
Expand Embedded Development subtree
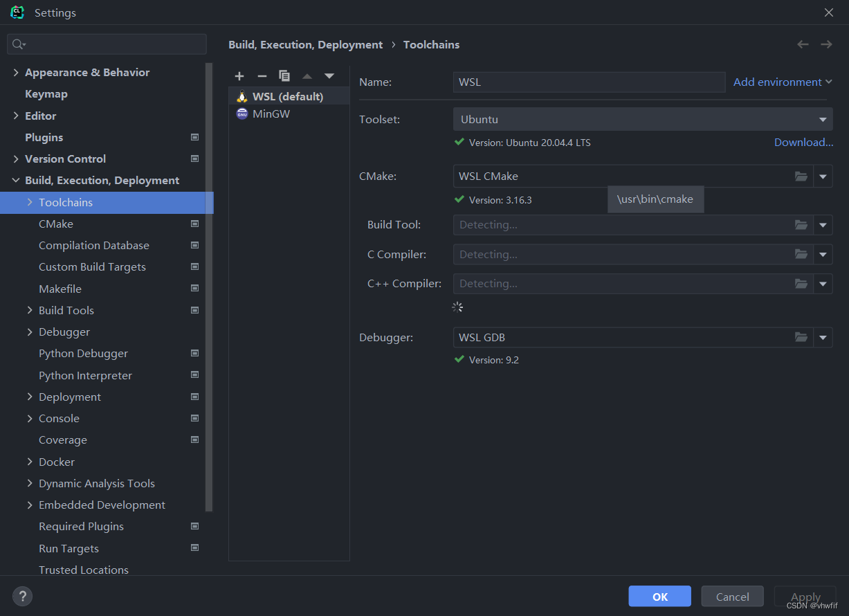pos(30,505)
